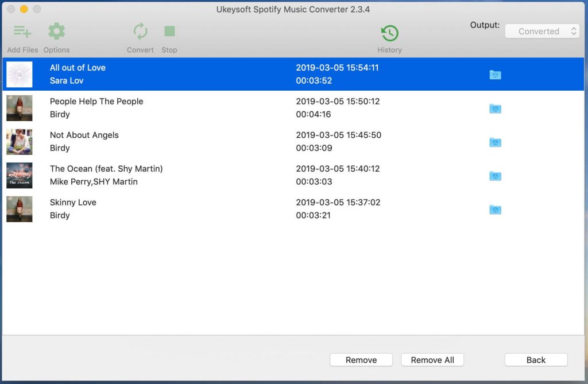The height and width of the screenshot is (384, 588).
Task: Open output folder for All out of Love
Action: 495,75
